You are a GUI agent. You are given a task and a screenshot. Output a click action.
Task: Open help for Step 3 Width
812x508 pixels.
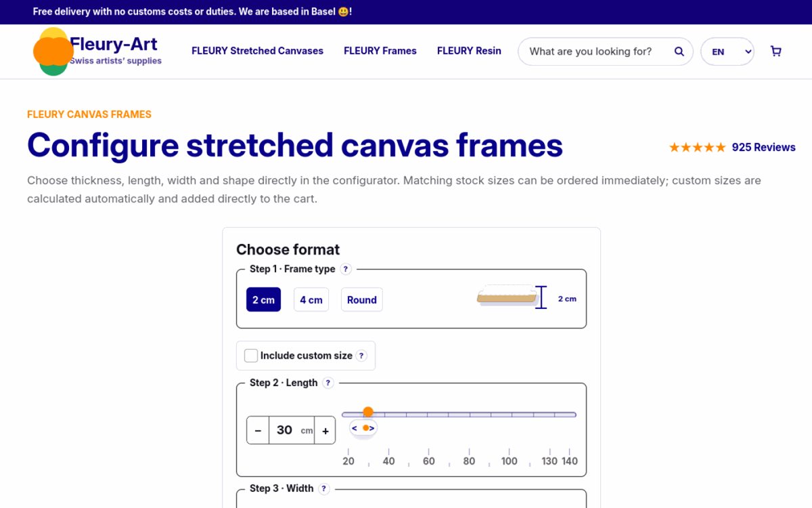[324, 488]
